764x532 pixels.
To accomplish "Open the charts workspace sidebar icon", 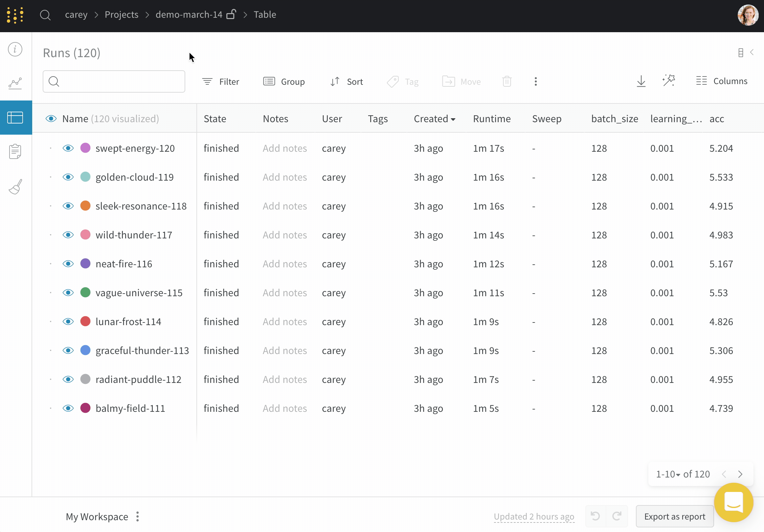I will coord(15,83).
